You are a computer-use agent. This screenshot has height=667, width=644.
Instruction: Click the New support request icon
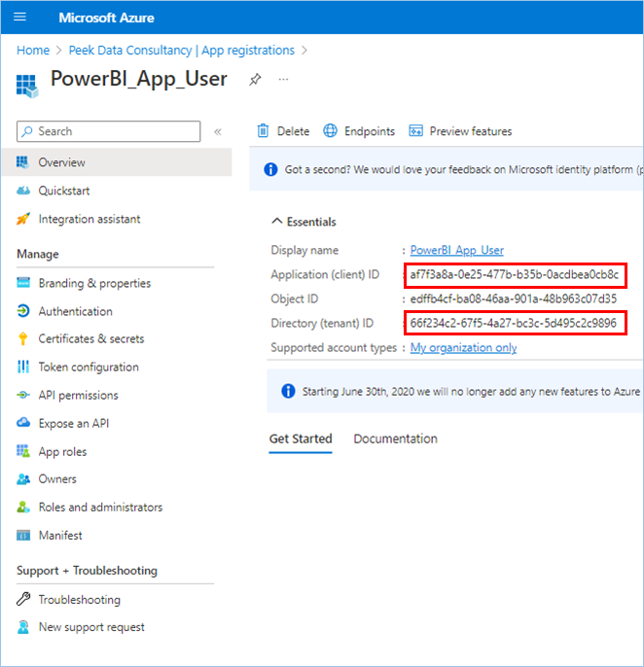tap(23, 627)
